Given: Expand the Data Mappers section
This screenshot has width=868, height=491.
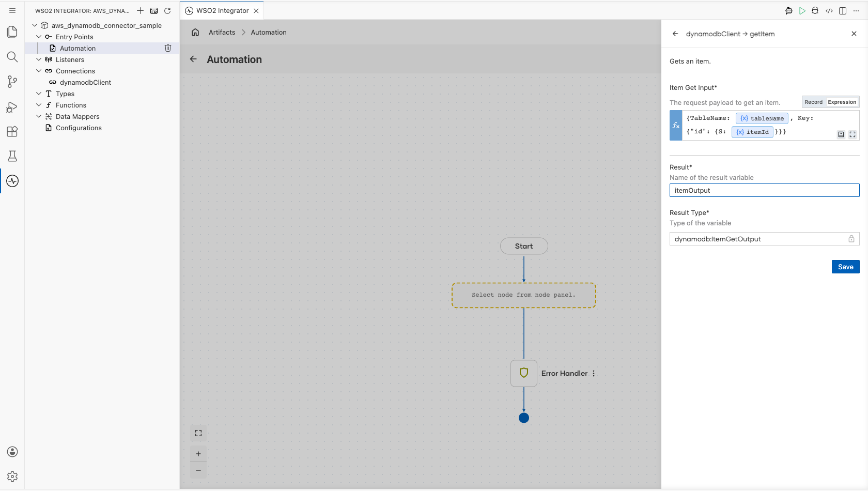Looking at the screenshot, I should pyautogui.click(x=39, y=116).
